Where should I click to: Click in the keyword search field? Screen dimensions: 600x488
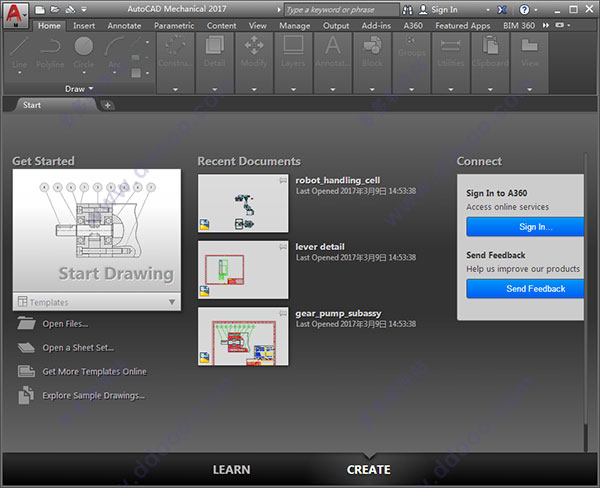click(x=341, y=10)
